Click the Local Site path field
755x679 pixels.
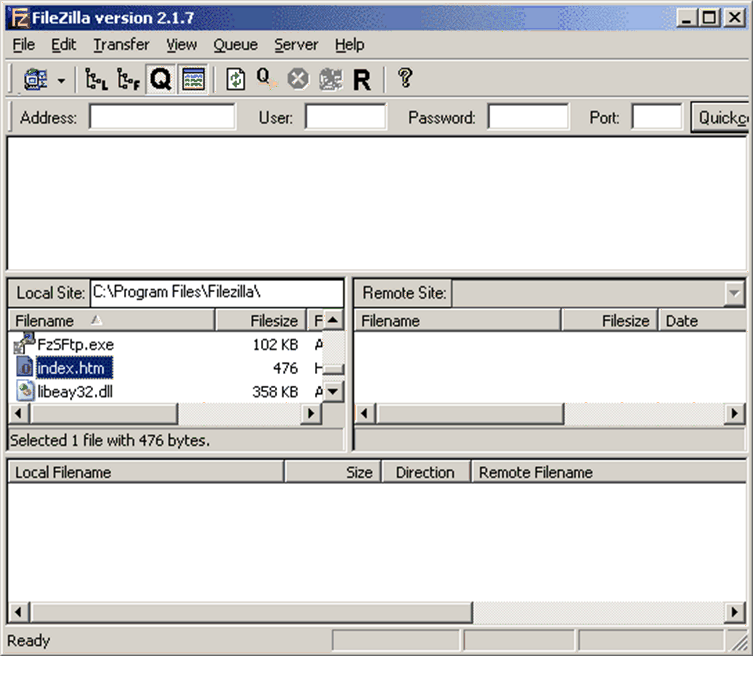[217, 292]
